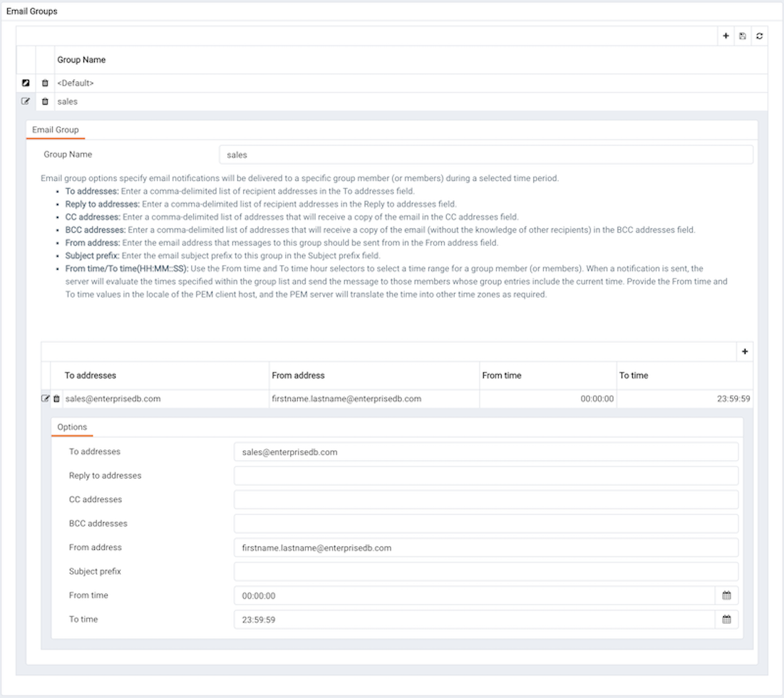Save email groups with the floppy disk icon

(x=743, y=36)
